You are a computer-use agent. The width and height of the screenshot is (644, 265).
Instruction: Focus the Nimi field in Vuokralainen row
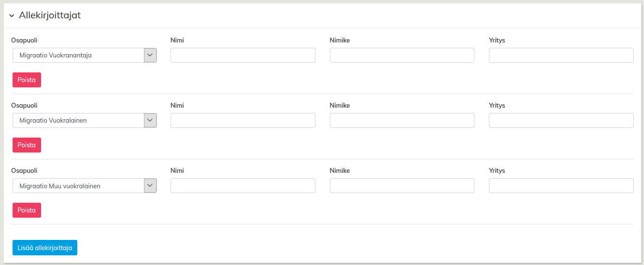tap(243, 121)
